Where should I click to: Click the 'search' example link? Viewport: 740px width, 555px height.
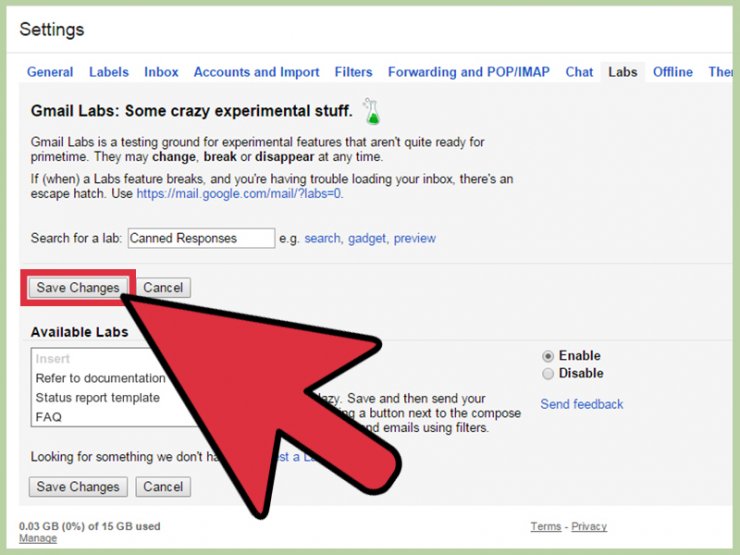click(x=322, y=238)
